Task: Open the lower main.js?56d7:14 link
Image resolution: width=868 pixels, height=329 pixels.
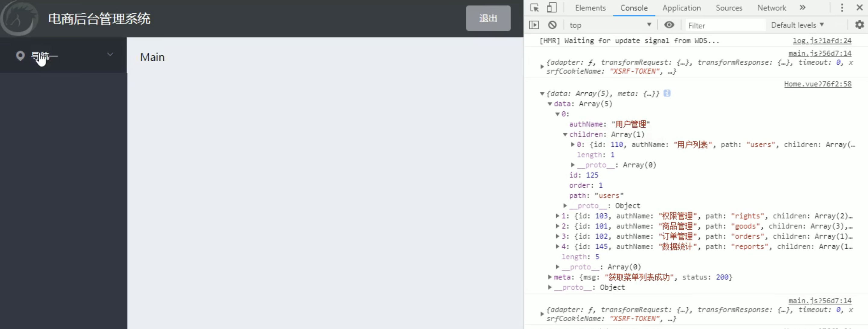Action: 820,300
